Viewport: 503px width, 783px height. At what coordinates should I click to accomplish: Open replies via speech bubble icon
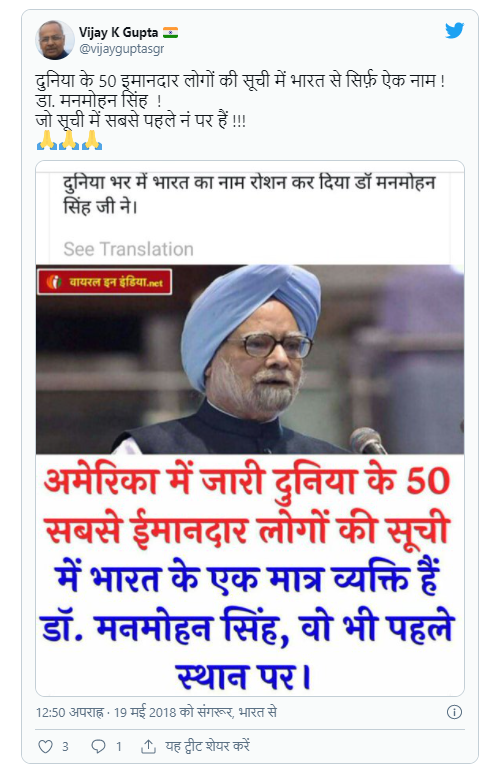[98, 746]
